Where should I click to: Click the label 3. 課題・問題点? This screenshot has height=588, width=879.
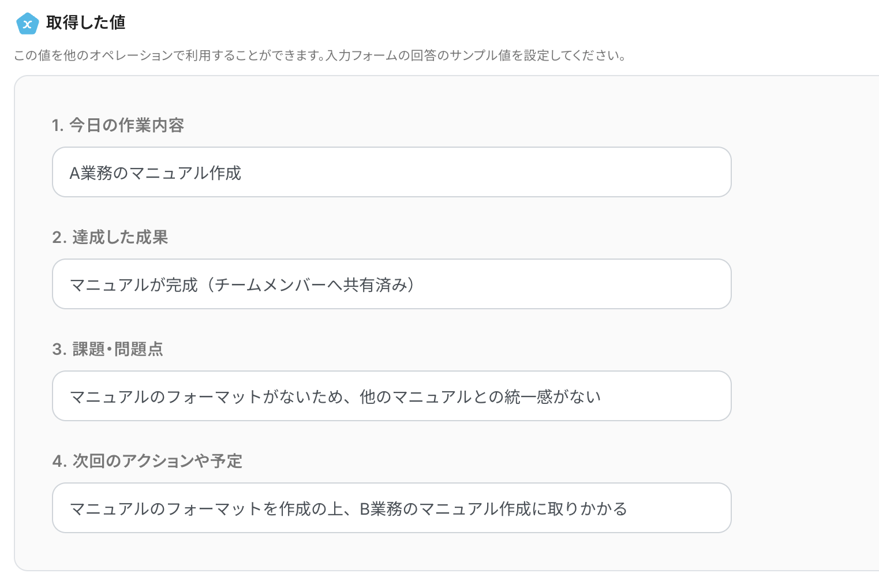point(107,349)
